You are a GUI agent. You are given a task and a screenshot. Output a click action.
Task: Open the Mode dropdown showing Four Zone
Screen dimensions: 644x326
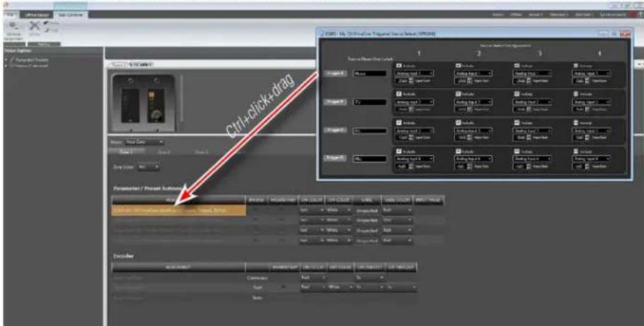click(144, 142)
